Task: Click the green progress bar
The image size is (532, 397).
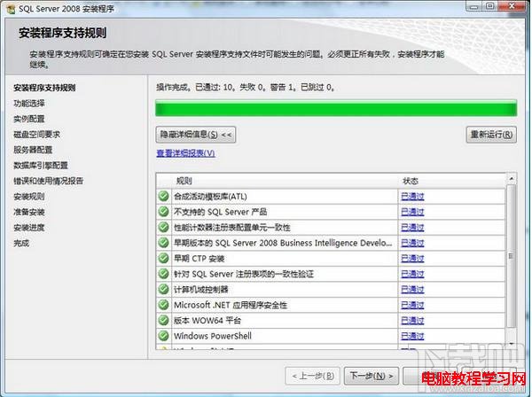Action: 336,108
